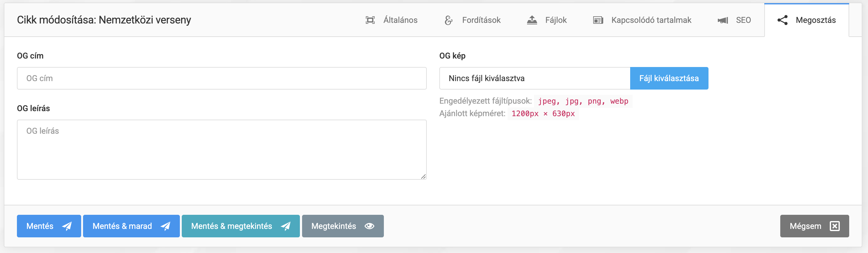Focus the OG cím input field
Image resolution: width=868 pixels, height=253 pixels.
pos(222,78)
